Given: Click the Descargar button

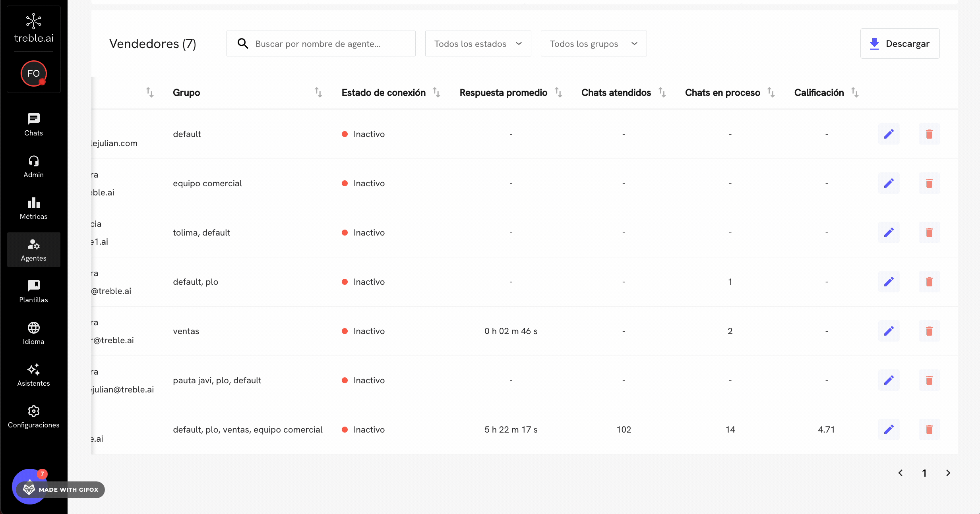Looking at the screenshot, I should tap(900, 44).
